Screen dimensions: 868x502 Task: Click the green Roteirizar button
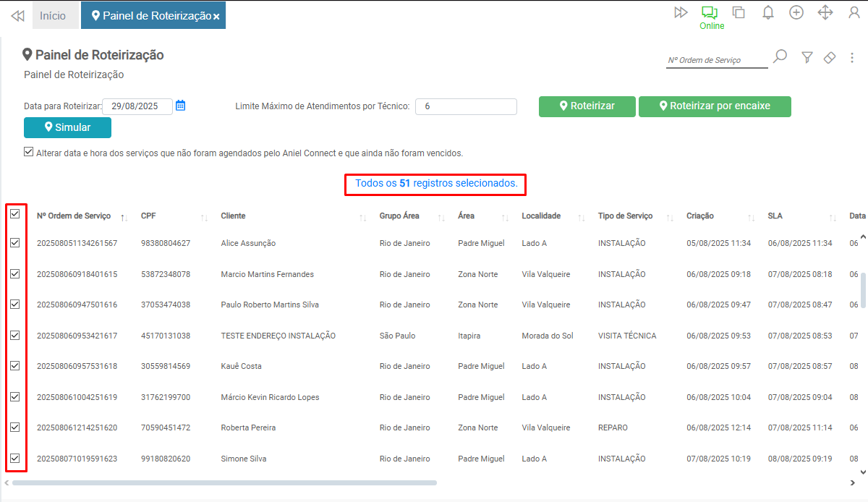[x=587, y=106]
